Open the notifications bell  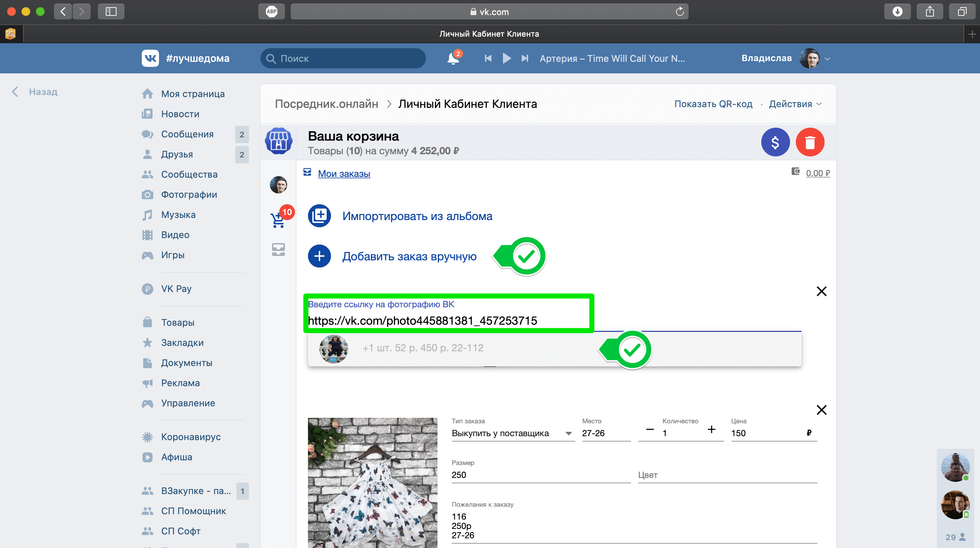pyautogui.click(x=453, y=59)
